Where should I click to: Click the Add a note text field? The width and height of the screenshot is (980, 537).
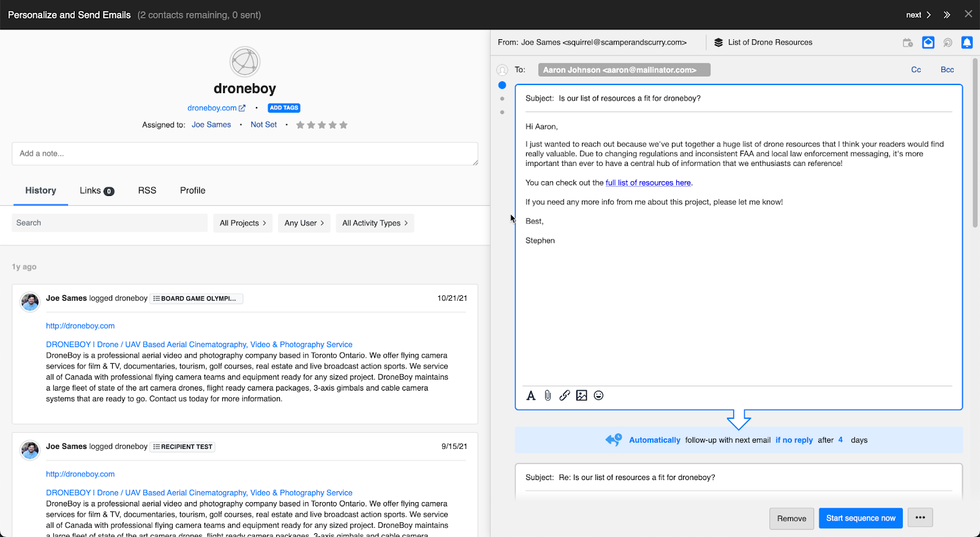coord(244,154)
